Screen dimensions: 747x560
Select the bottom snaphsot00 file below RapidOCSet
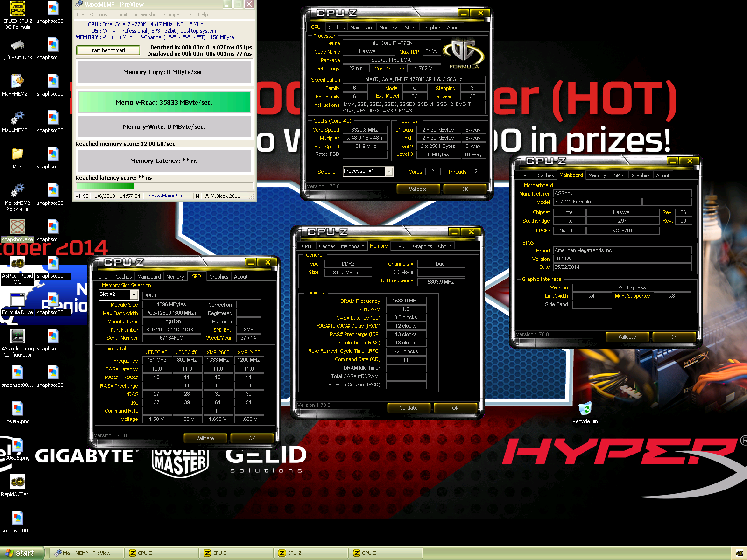17,522
